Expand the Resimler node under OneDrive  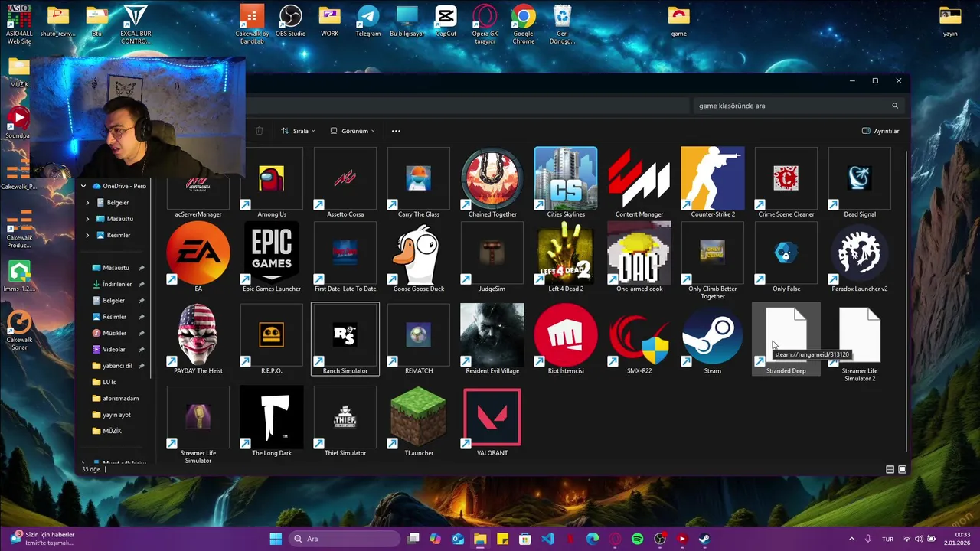(87, 235)
